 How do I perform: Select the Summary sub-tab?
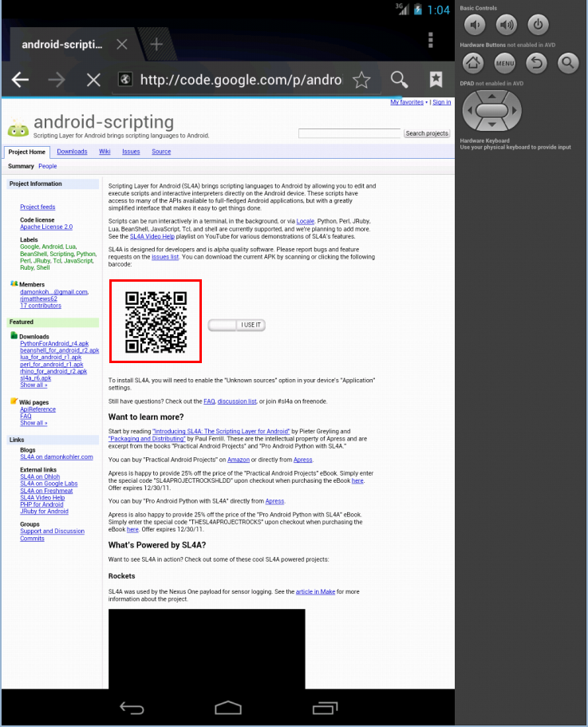tap(21, 166)
